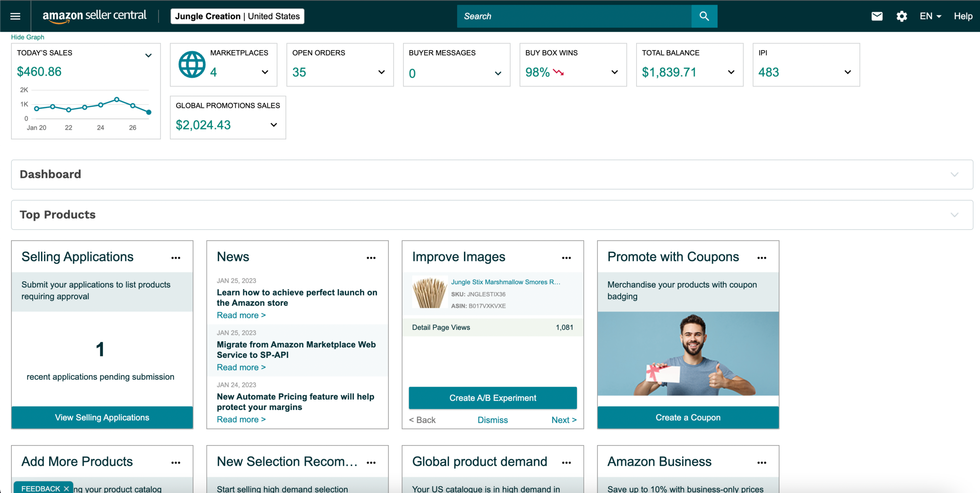980x493 pixels.
Task: Open News card three-dot menu
Action: click(x=371, y=258)
